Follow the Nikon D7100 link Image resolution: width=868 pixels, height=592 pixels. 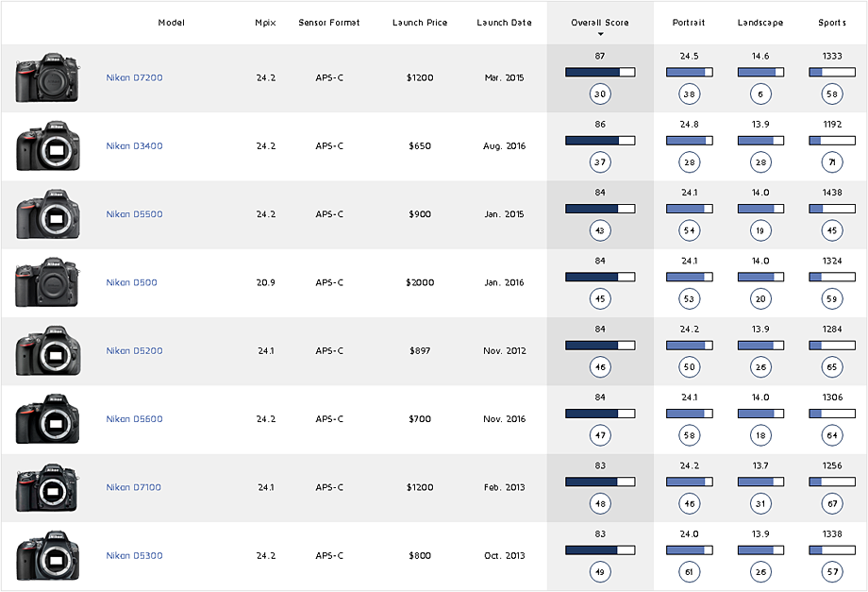(134, 488)
